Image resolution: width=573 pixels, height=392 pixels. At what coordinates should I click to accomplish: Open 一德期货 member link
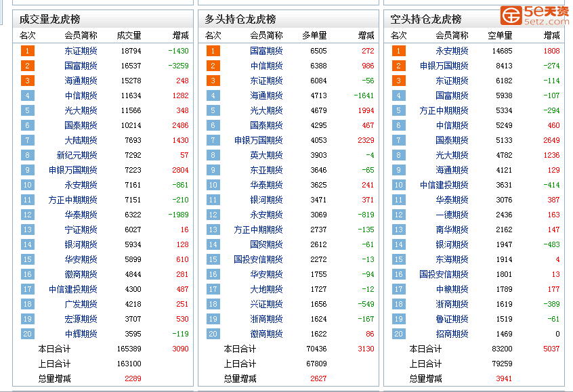point(452,215)
